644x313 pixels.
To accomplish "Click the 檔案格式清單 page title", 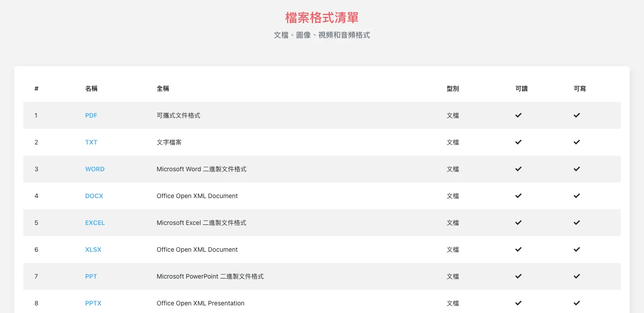I will pyautogui.click(x=322, y=18).
